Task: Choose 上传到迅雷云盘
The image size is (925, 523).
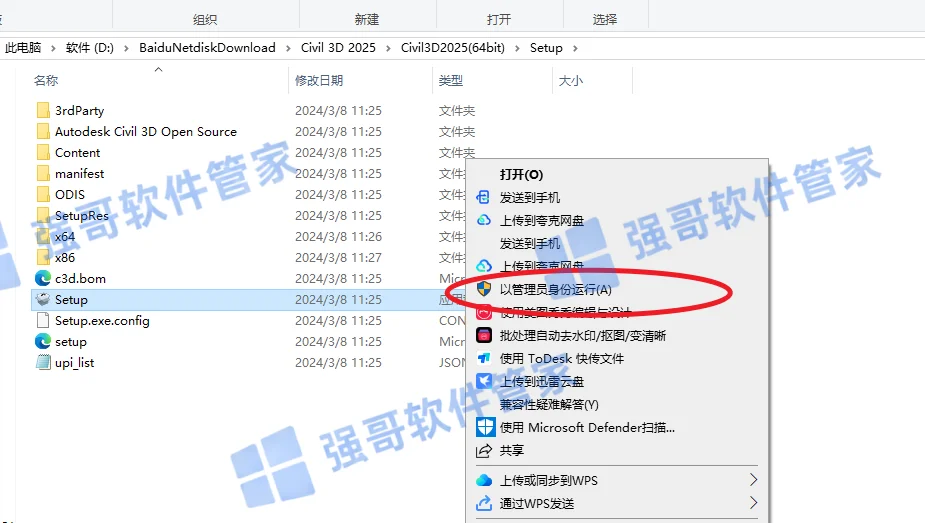Action: [x=542, y=381]
